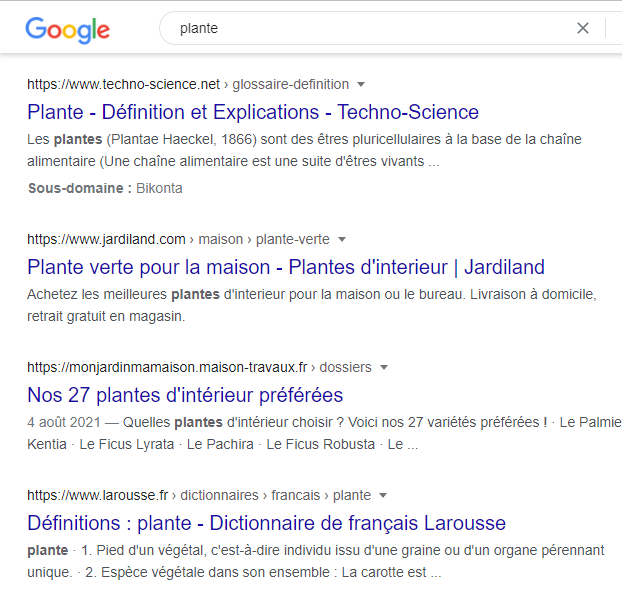Click the https://www.larousse.fr URL text

98,495
